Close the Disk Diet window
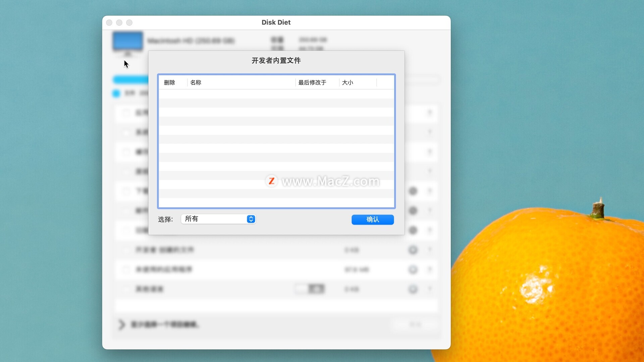The image size is (644, 362). coord(109,22)
